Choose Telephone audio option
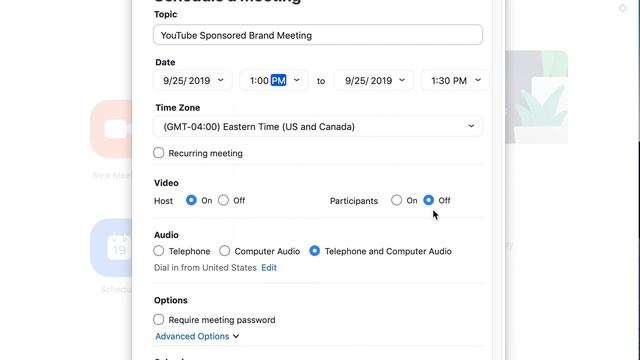Screen dimensions: 640x360 click(x=159, y=251)
